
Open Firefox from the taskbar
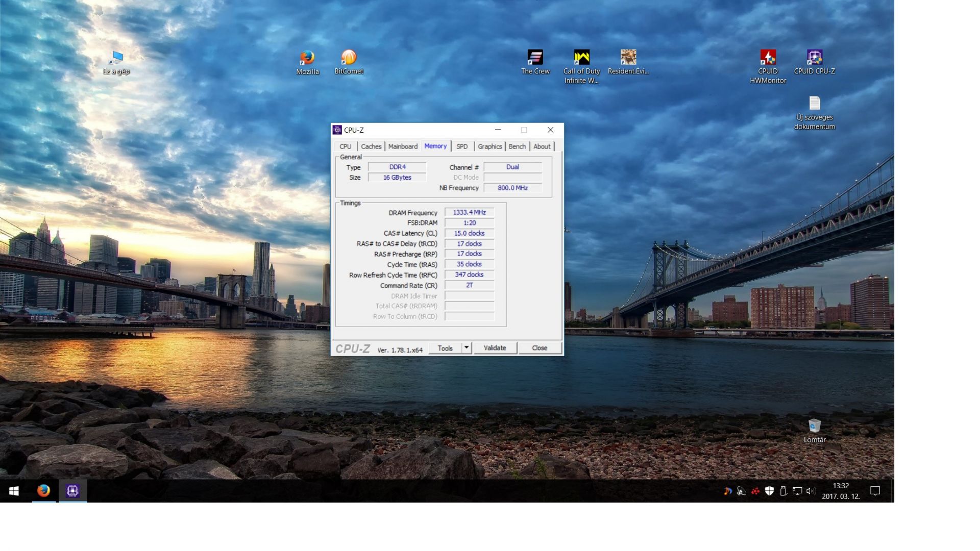pyautogui.click(x=44, y=491)
